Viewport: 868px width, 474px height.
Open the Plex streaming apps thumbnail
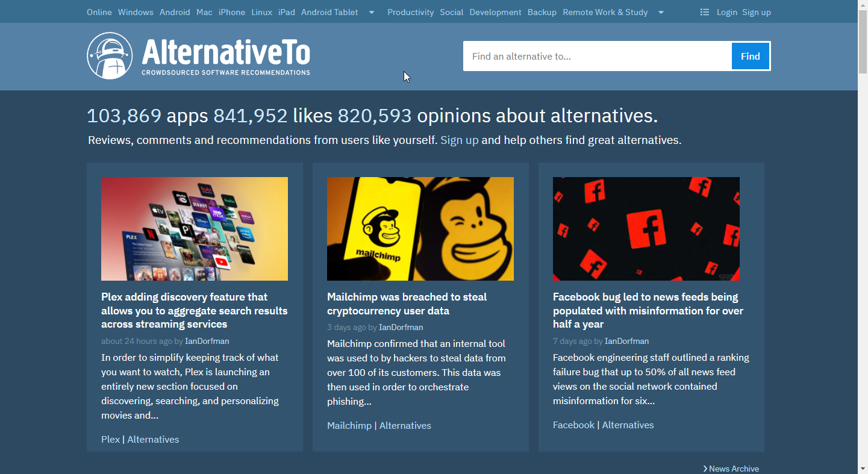[x=195, y=229]
